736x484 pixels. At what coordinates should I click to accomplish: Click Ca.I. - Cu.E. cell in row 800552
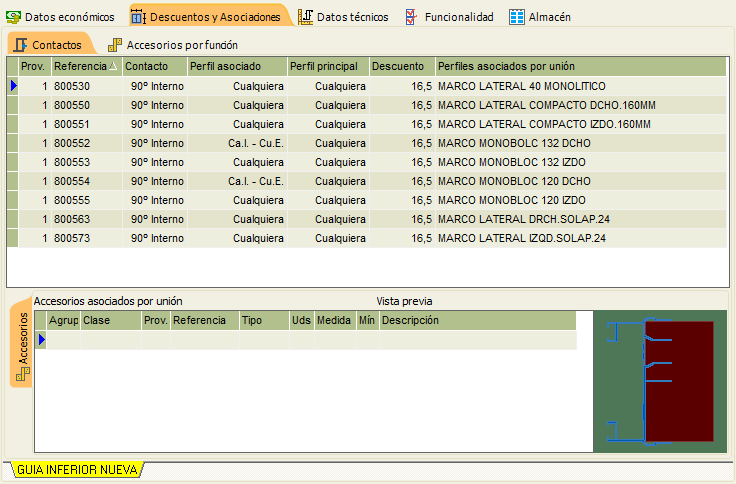pos(237,143)
